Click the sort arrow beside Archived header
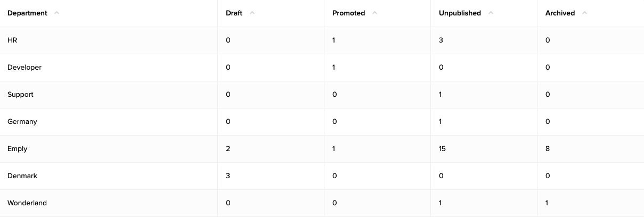Image resolution: width=644 pixels, height=217 pixels. click(584, 13)
